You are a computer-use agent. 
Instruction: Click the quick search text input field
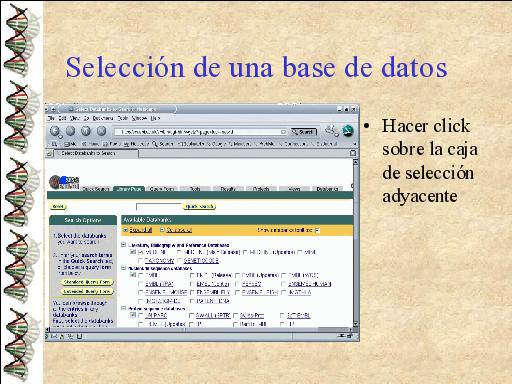159,207
